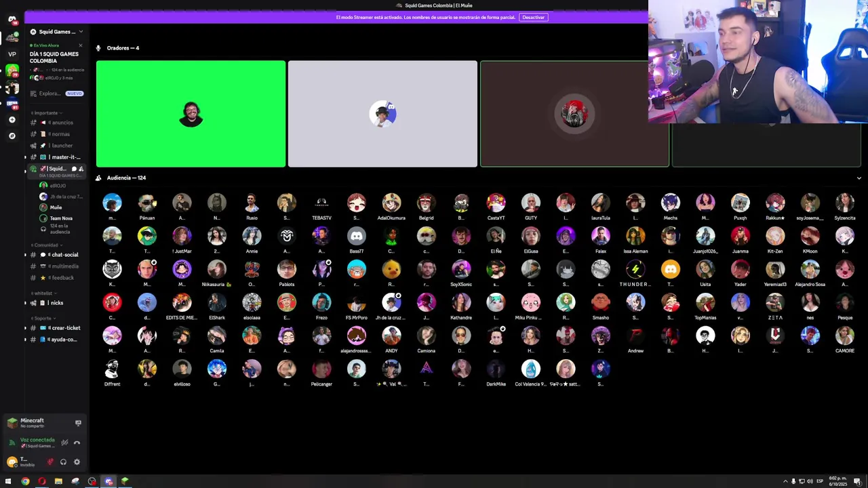This screenshot has width=868, height=488.
Task: Select speaker elROJO in channel list
Action: 61,185
